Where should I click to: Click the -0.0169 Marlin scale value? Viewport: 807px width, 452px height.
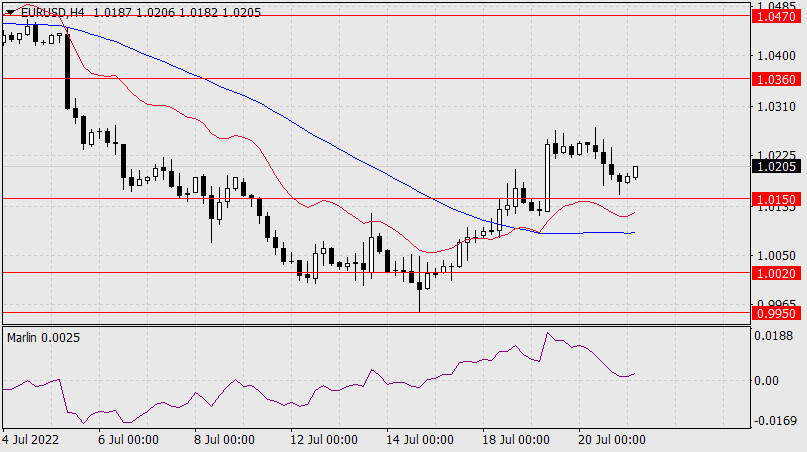tap(775, 421)
